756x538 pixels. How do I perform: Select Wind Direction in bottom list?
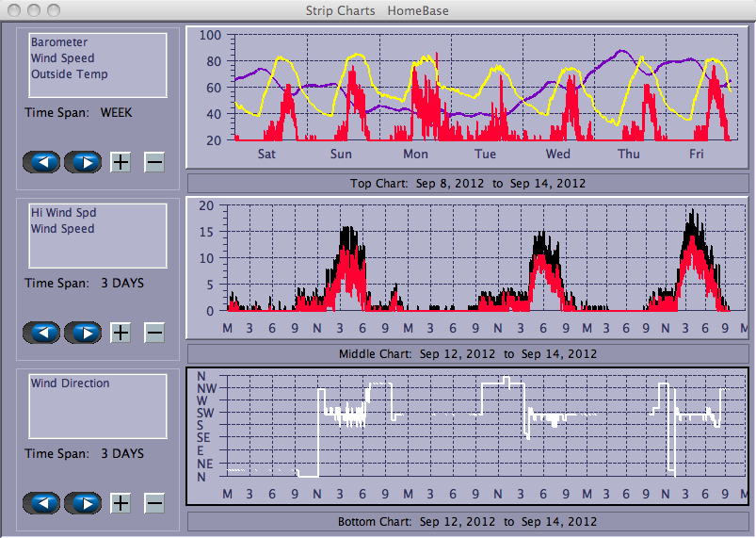[x=70, y=383]
